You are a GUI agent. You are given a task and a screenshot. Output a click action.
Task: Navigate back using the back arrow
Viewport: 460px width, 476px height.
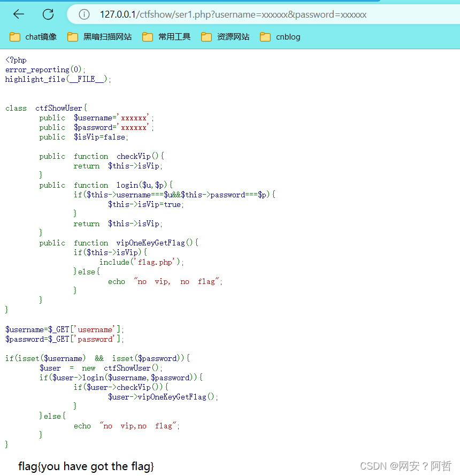(x=18, y=14)
